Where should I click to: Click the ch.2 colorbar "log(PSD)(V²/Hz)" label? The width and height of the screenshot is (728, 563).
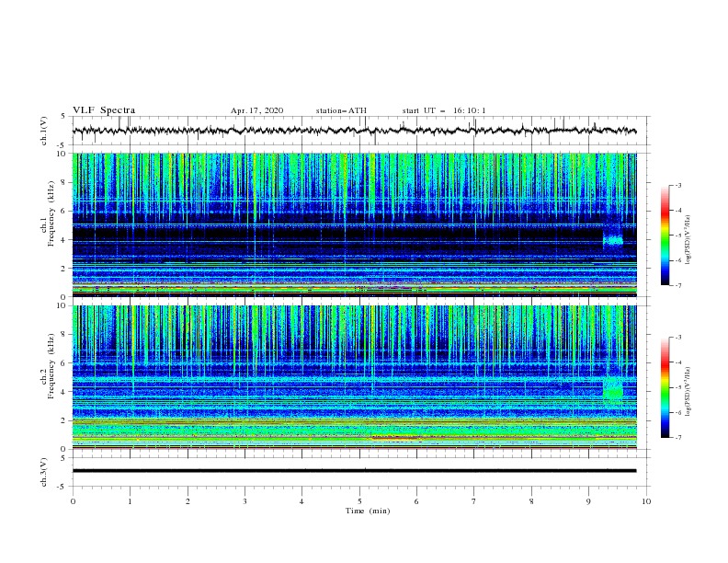[x=688, y=392]
